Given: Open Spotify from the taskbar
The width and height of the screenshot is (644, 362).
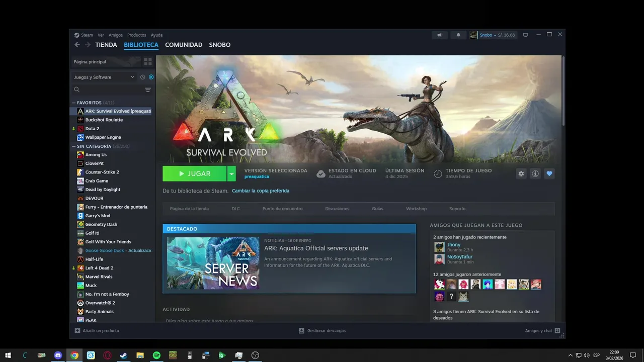Looking at the screenshot, I should (x=156, y=355).
